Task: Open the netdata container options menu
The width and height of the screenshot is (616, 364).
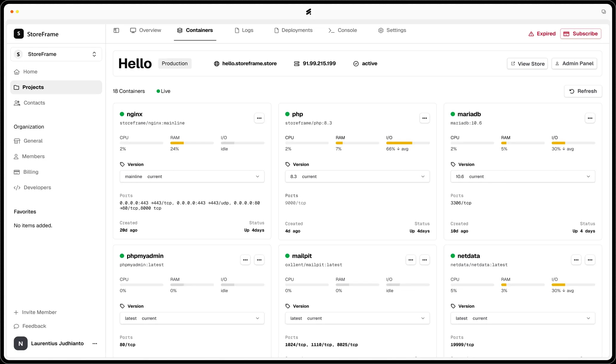Action: (590, 260)
